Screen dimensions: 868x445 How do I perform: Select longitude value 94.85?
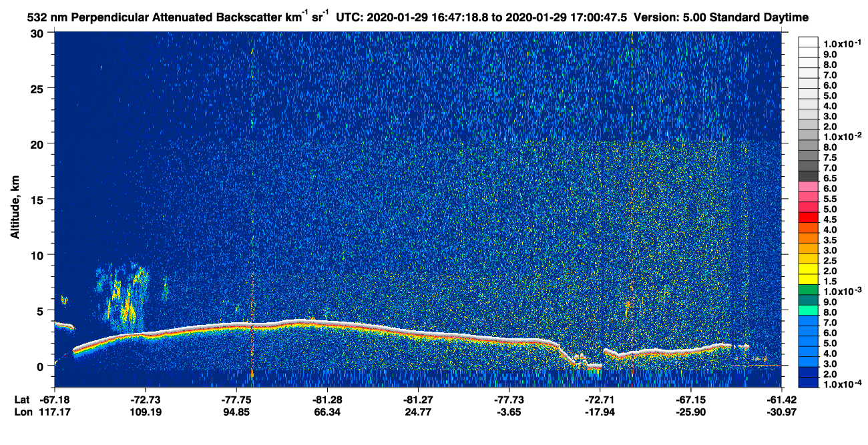(237, 412)
